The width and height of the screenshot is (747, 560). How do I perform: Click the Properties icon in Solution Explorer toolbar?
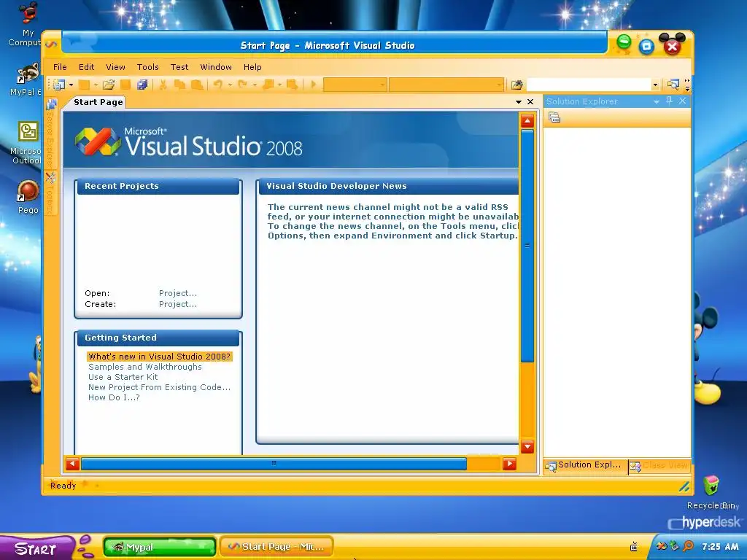tap(554, 117)
